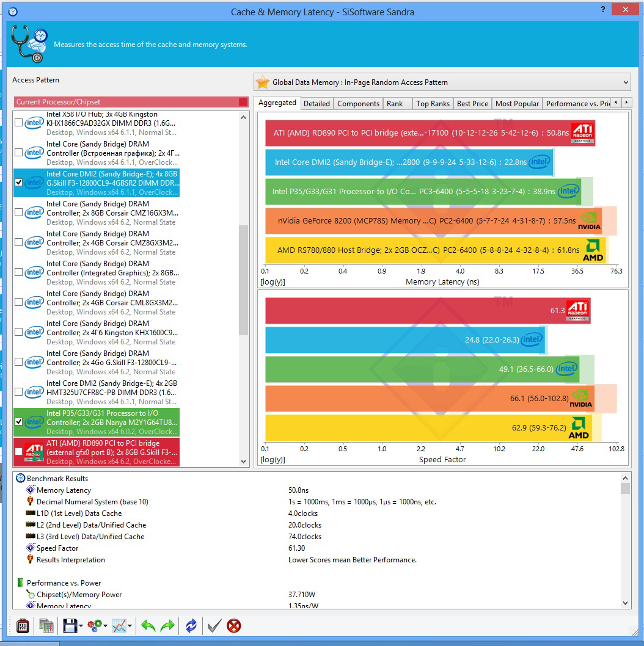
Task: Click the red cancel X icon
Action: pyautogui.click(x=234, y=626)
